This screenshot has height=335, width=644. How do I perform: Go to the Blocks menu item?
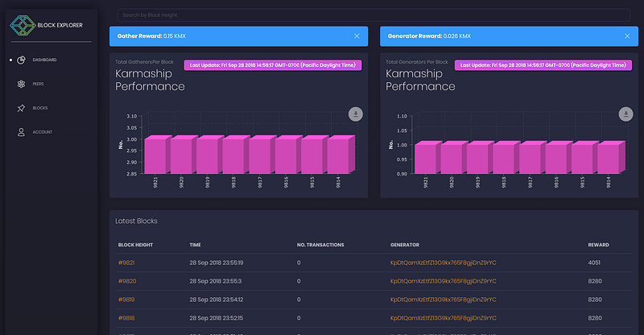click(x=40, y=108)
